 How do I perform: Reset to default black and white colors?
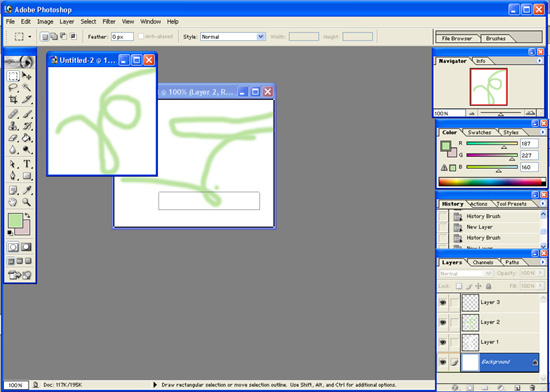pos(10,233)
